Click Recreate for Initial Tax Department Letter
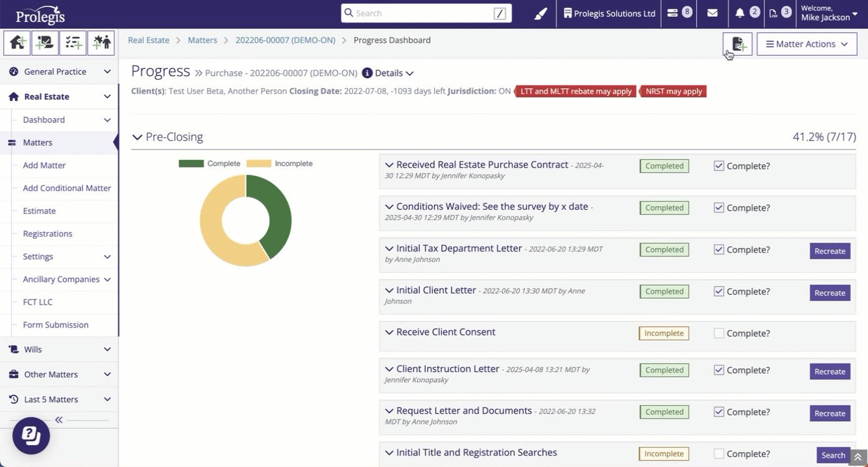 click(x=829, y=251)
